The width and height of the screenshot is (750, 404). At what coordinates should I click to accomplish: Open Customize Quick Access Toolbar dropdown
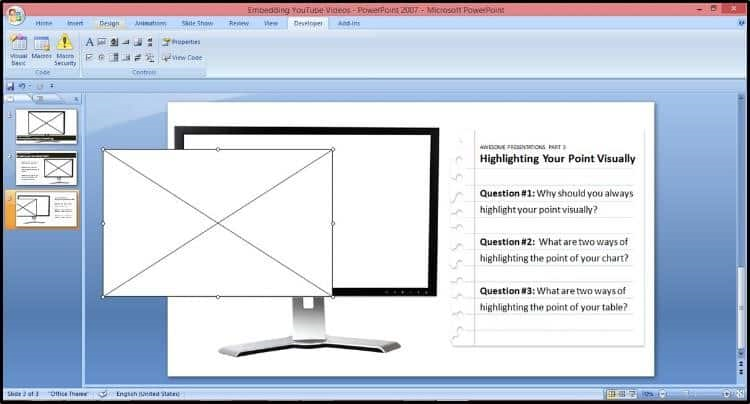coord(50,87)
